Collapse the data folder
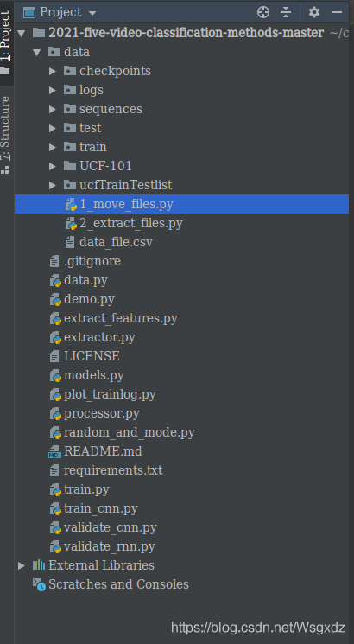 (x=37, y=52)
